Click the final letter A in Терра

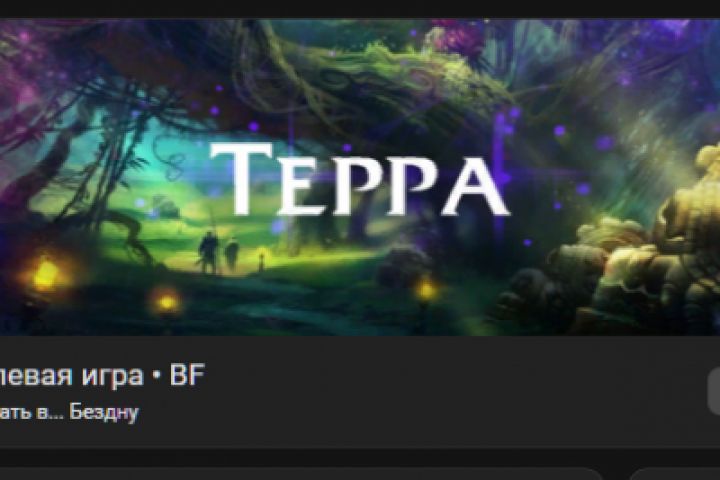(x=476, y=187)
